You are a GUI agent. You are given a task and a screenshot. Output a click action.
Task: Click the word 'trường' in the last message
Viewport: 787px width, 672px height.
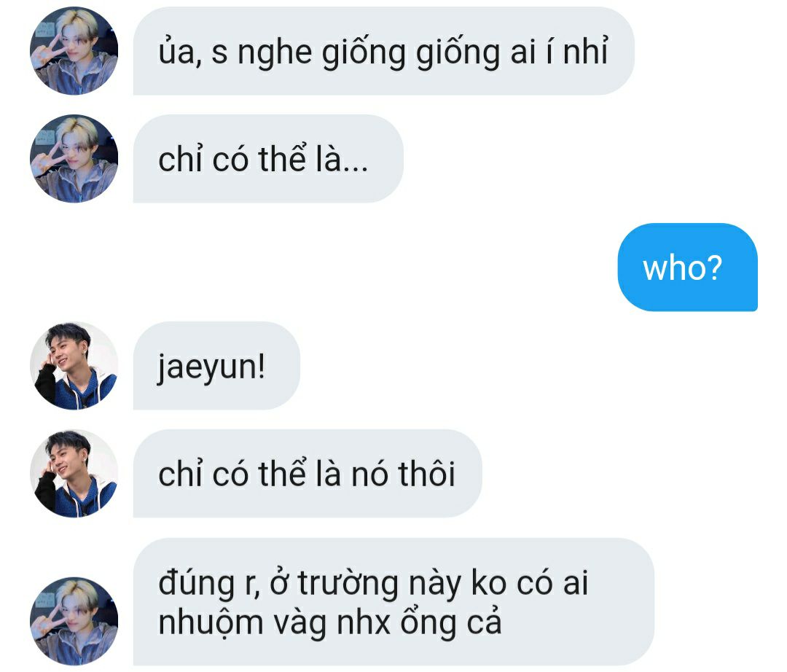click(x=348, y=584)
